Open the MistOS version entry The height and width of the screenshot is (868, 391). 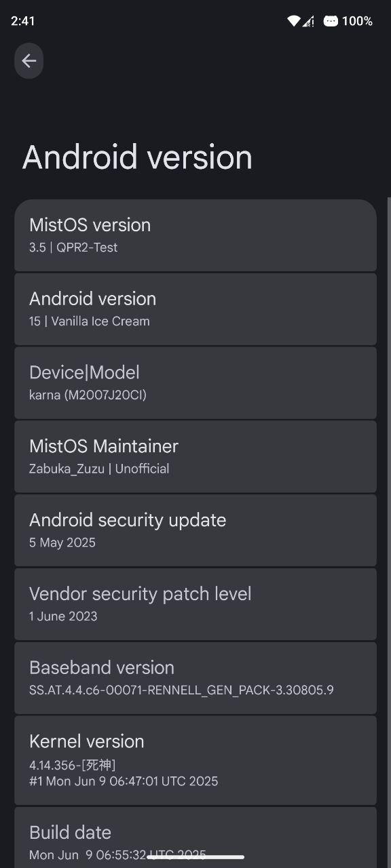point(195,235)
